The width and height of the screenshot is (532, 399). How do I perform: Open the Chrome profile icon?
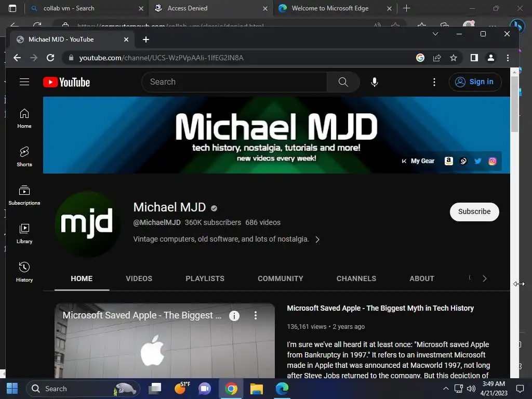click(490, 58)
